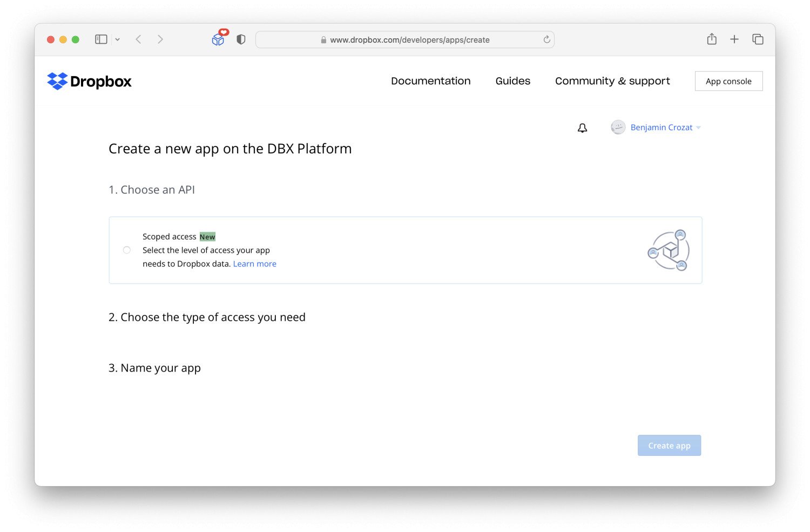Click the Dropbox logo
Image resolution: width=810 pixels, height=532 pixels.
(89, 81)
